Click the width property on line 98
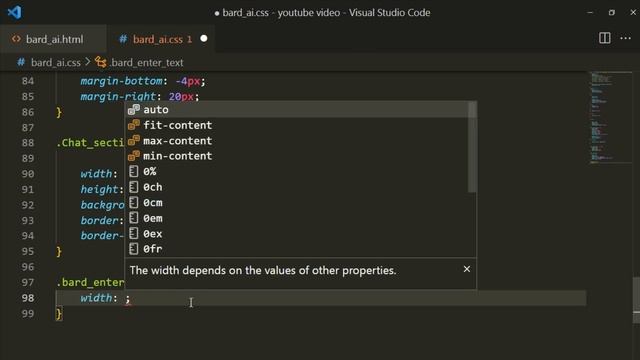640x360 pixels. (96, 298)
